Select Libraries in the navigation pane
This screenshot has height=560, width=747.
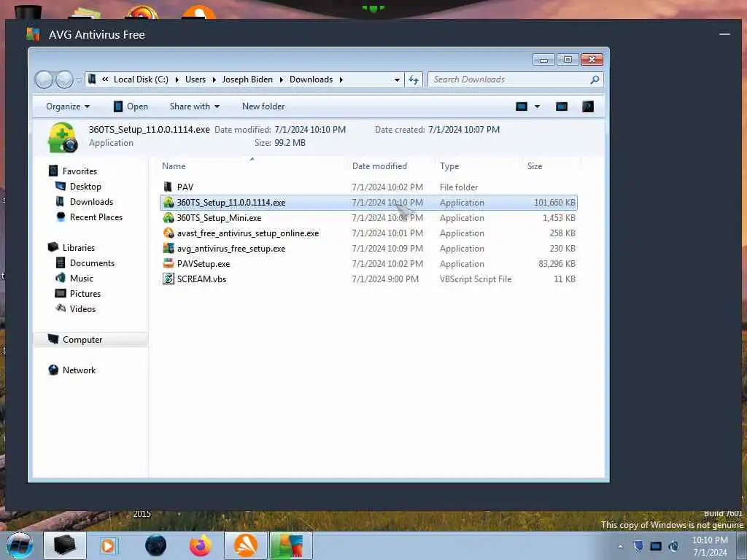[x=79, y=248]
